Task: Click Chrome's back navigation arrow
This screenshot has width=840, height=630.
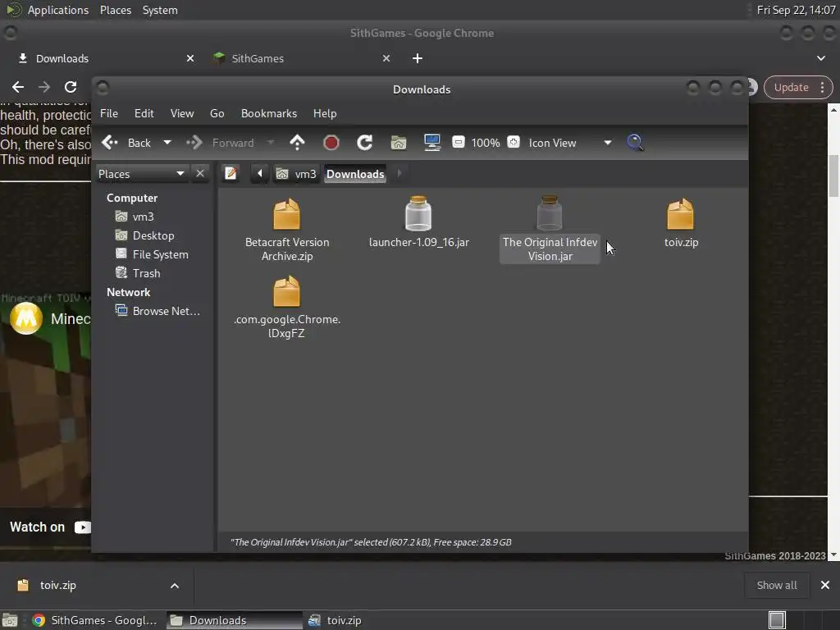Action: click(x=18, y=87)
